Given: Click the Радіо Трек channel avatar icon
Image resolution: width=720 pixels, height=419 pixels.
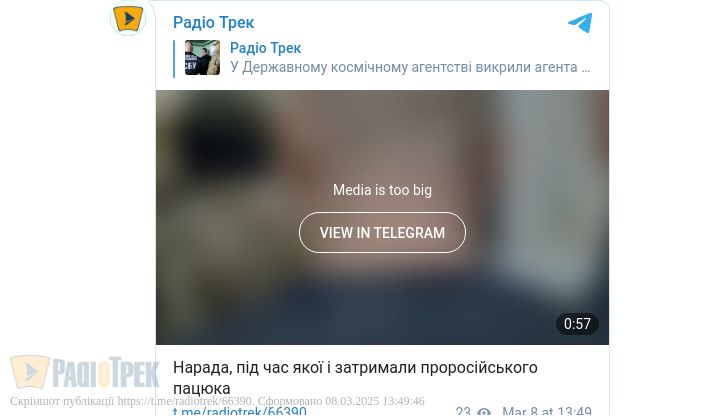Looking at the screenshot, I should point(128,18).
